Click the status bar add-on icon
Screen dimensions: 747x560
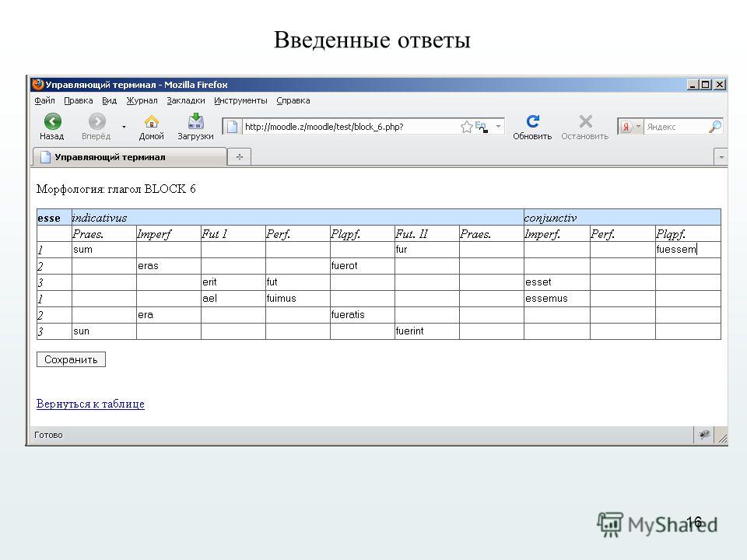tap(704, 434)
